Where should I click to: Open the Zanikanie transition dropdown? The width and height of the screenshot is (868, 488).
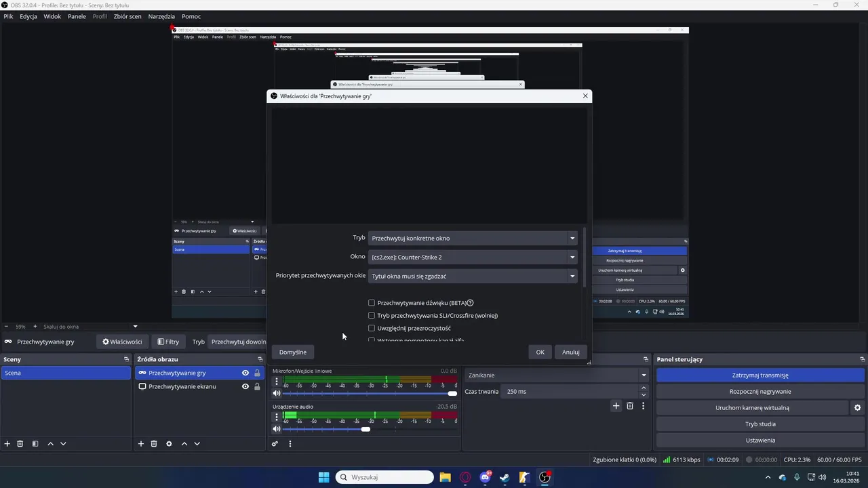(557, 375)
